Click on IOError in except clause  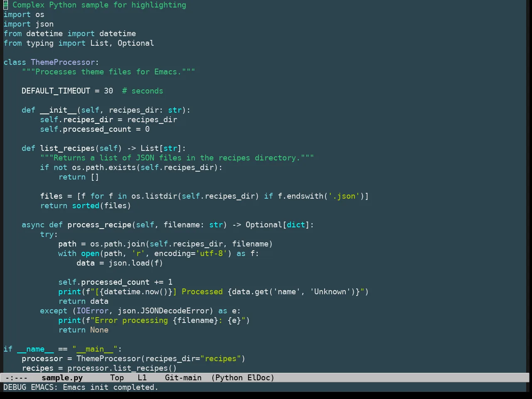(93, 311)
